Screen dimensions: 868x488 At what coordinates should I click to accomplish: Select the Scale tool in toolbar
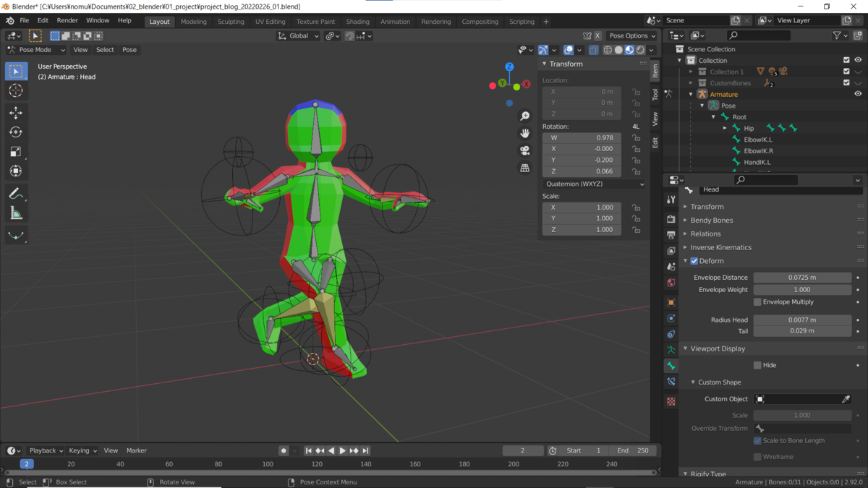pyautogui.click(x=16, y=152)
